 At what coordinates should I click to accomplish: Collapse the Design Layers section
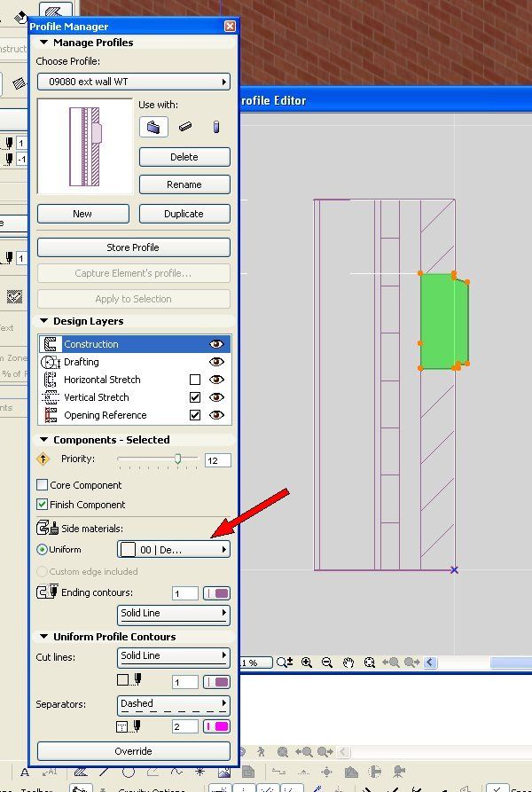coord(44,321)
